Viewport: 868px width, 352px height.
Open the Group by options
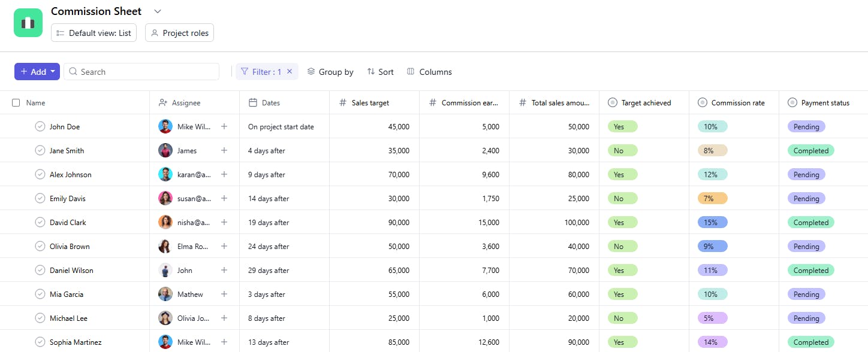[330, 71]
